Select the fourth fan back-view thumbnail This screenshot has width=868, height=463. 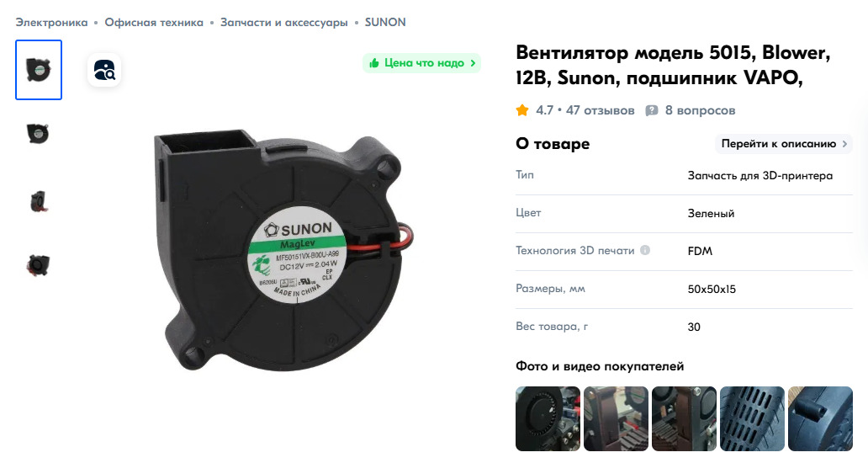(39, 264)
